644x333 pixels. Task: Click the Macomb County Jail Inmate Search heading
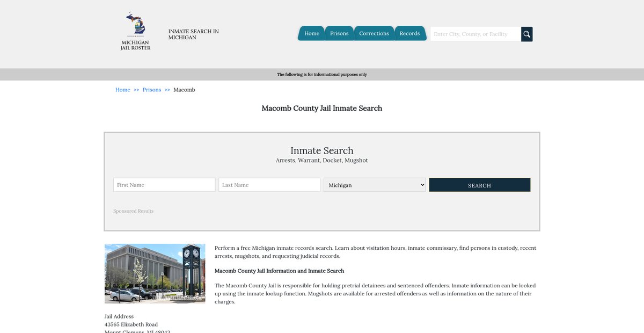[321, 108]
